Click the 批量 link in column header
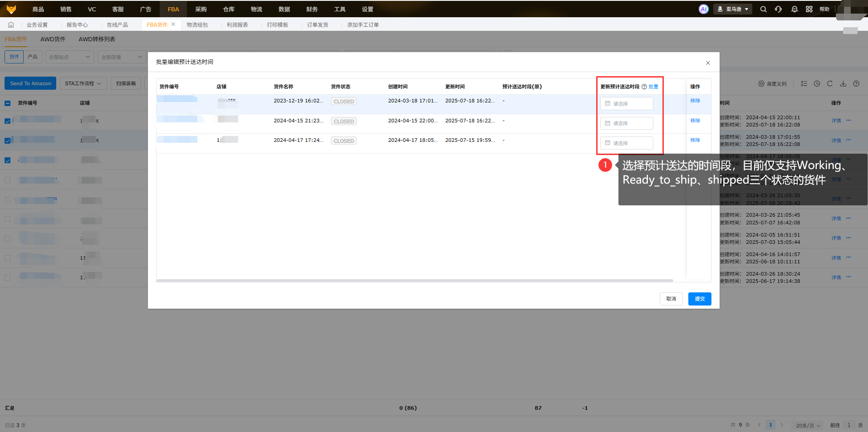This screenshot has width=868, height=432. pos(653,87)
